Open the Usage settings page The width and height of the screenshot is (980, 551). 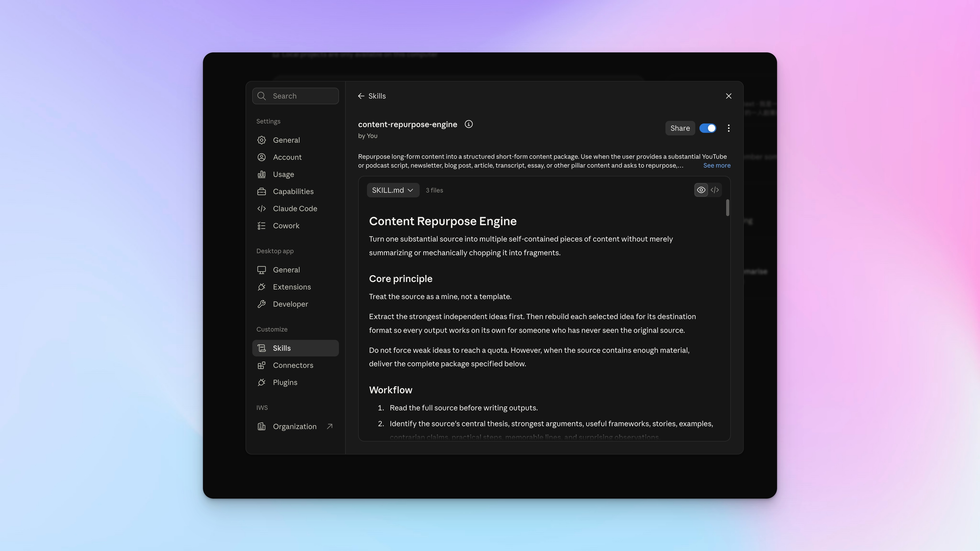(296, 174)
